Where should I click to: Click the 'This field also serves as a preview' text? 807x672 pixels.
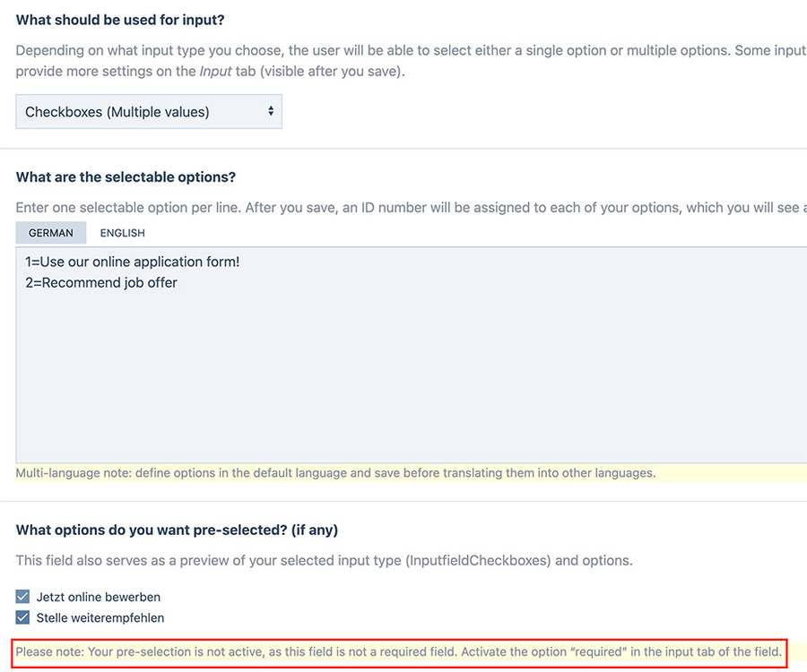[324, 561]
